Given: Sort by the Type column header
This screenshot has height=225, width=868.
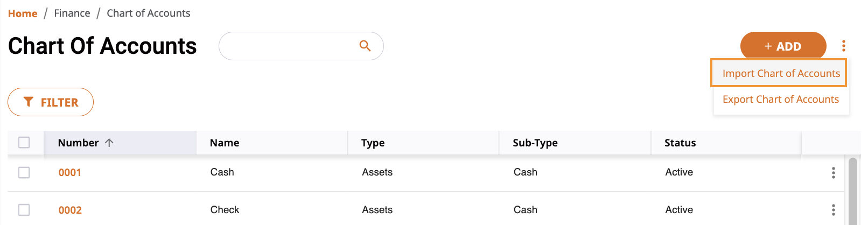Looking at the screenshot, I should pyautogui.click(x=373, y=143).
